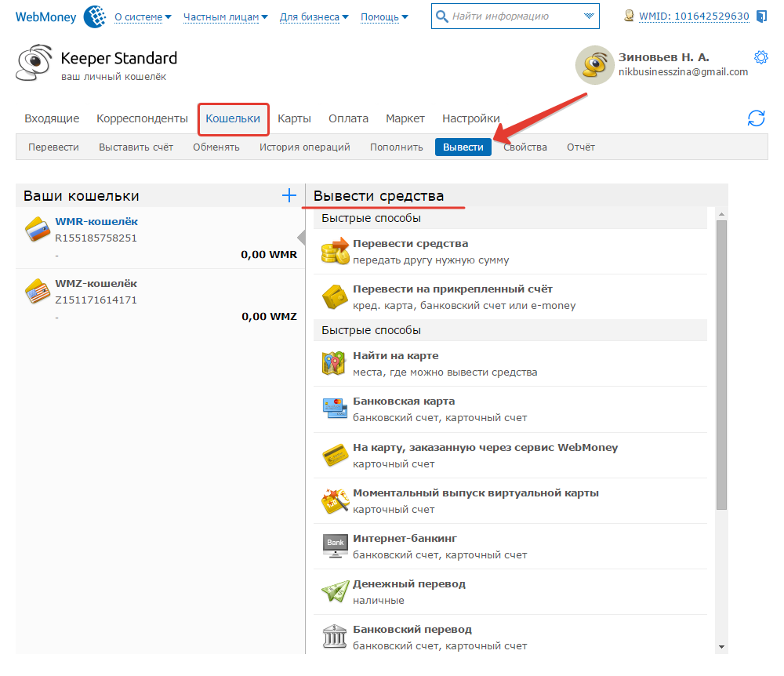This screenshot has width=784, height=676.
Task: Click the WMZ wallet US flag icon
Action: (x=38, y=292)
